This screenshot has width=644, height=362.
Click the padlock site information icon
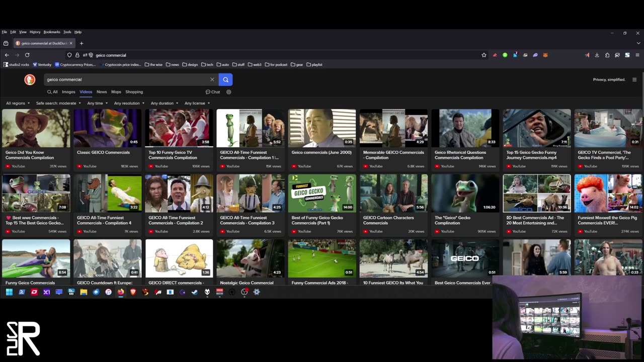[77, 55]
